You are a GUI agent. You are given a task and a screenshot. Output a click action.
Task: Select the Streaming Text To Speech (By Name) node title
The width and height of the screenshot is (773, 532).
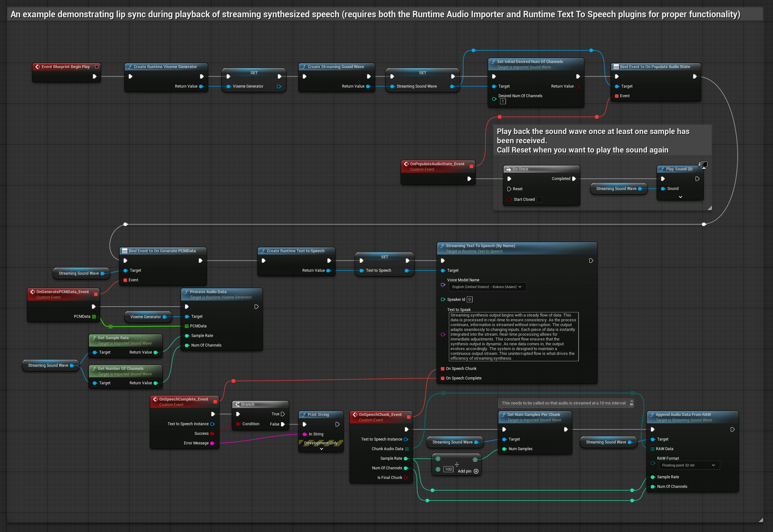pos(481,246)
